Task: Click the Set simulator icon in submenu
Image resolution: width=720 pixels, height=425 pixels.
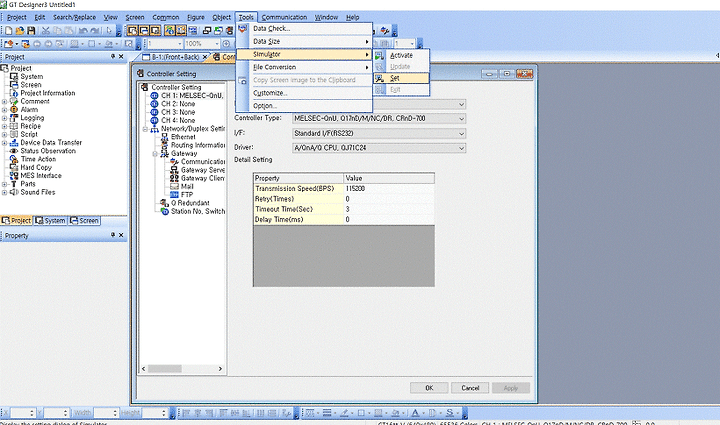Action: tap(379, 78)
